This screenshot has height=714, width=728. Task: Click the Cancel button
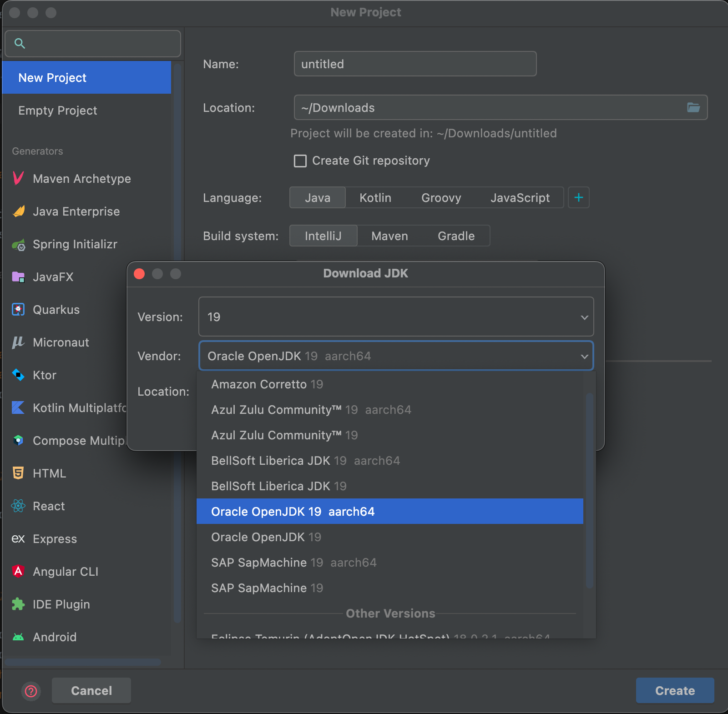91,690
